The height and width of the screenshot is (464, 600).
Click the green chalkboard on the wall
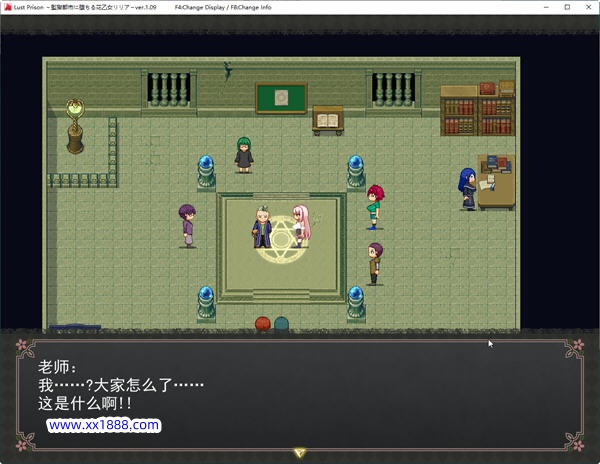(281, 98)
